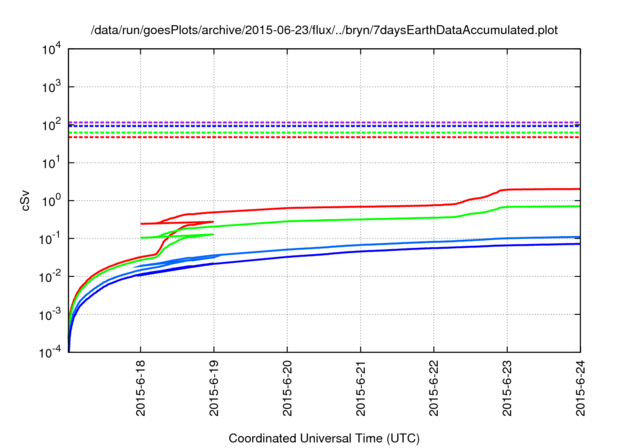The height and width of the screenshot is (448, 640).
Task: Click the 2015-6-22 date label
Action: pyautogui.click(x=434, y=388)
